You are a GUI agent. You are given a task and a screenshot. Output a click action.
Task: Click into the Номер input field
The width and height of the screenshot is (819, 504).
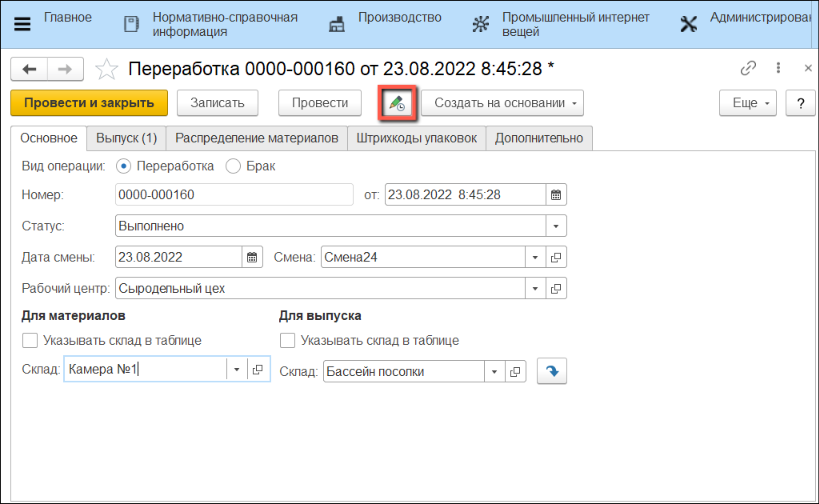click(x=234, y=195)
